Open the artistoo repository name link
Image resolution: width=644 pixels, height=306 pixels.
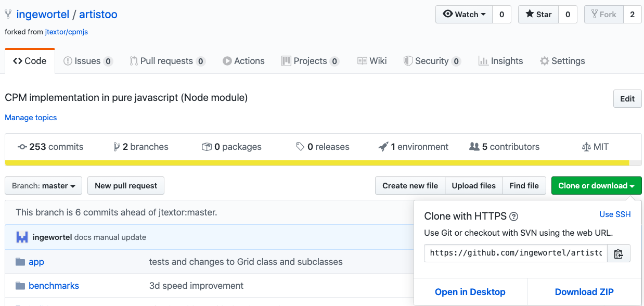pyautogui.click(x=98, y=14)
